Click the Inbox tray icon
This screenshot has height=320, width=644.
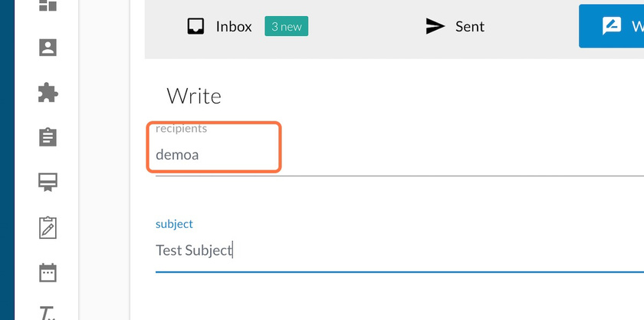tap(196, 26)
